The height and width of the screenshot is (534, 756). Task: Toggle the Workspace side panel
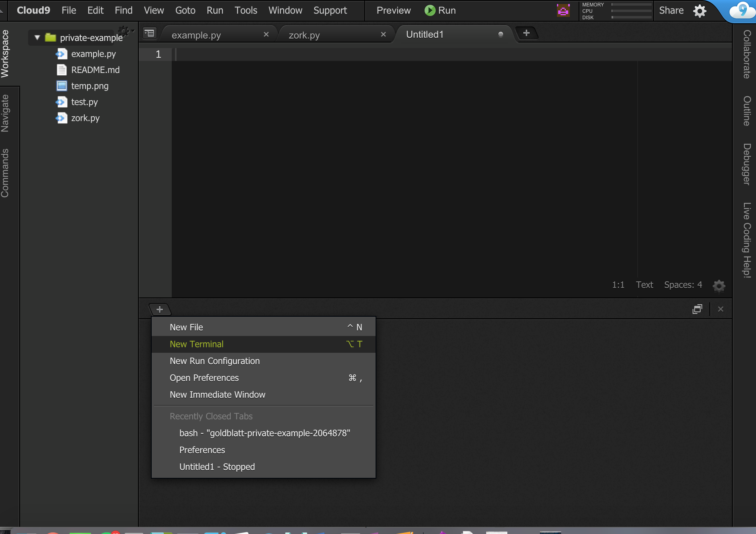point(5,54)
